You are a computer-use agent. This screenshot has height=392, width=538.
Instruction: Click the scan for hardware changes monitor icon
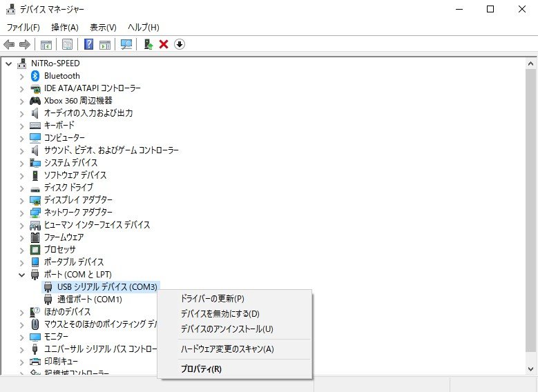[126, 44]
